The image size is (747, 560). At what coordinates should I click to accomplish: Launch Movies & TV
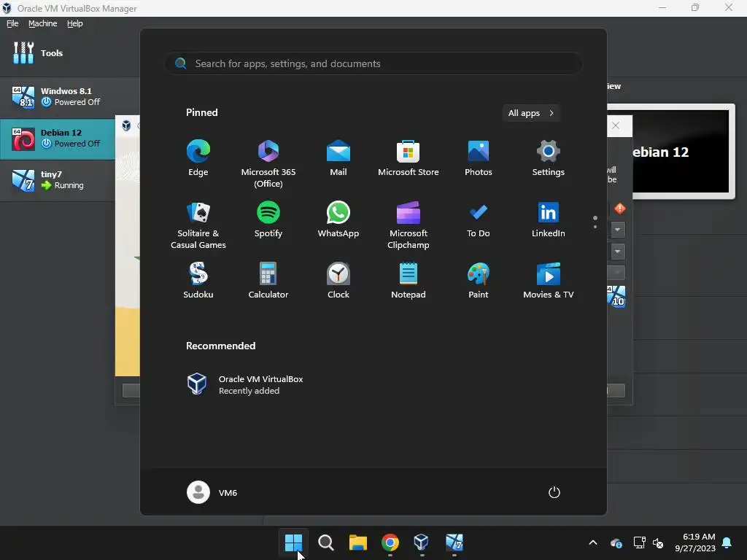[x=549, y=281]
